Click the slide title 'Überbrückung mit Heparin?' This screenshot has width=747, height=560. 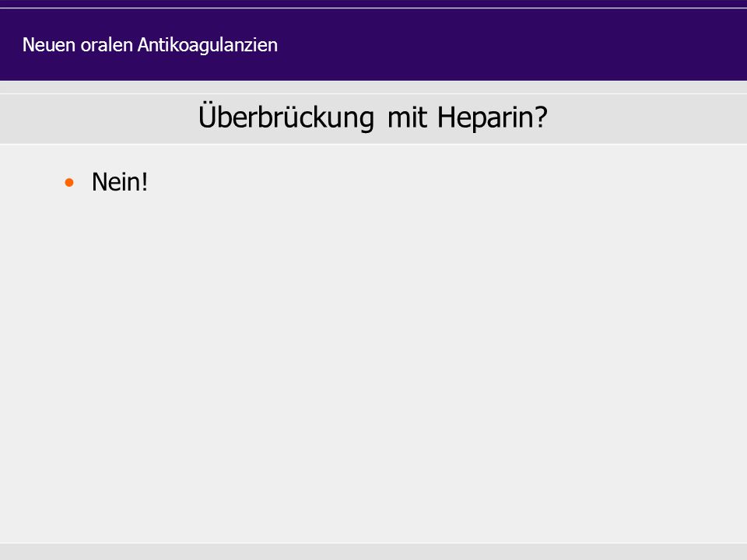pos(373,117)
